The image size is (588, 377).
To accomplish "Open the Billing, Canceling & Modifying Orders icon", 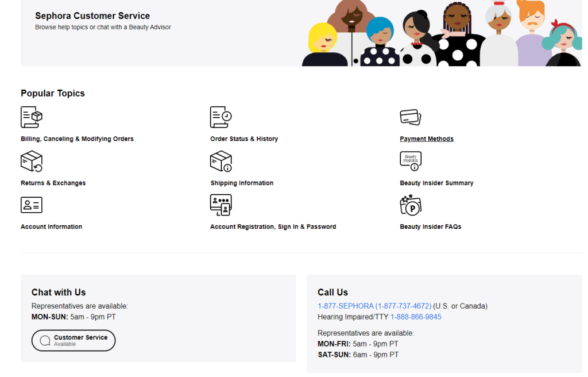I will 32,117.
